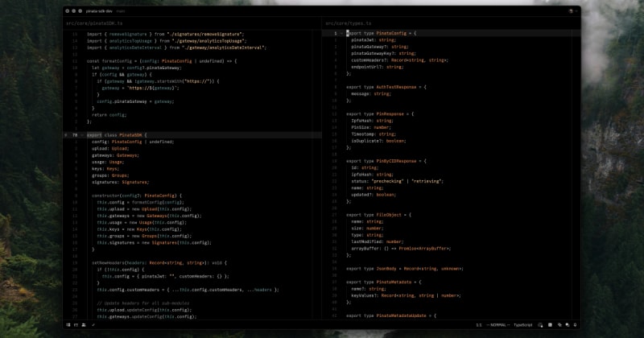
Task: Select the src/core/pinataSDK.ts file path header
Action: coord(93,23)
